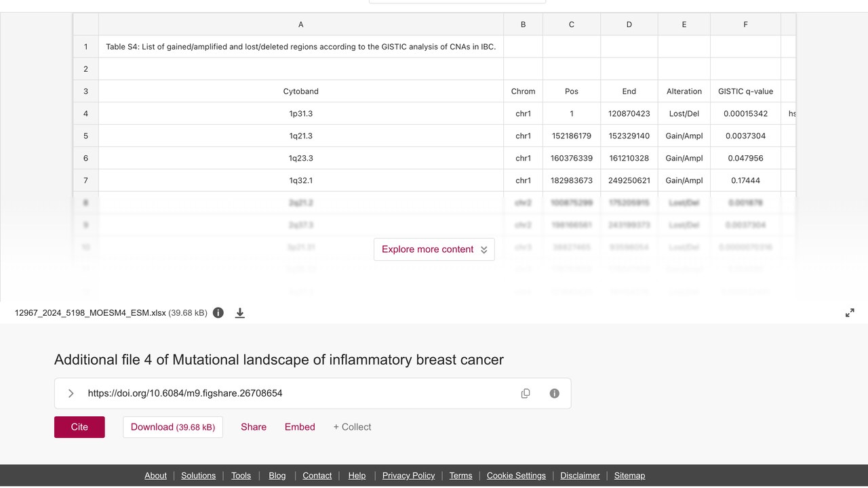Open the Privacy Policy link
Image resolution: width=868 pixels, height=488 pixels.
coord(409,476)
